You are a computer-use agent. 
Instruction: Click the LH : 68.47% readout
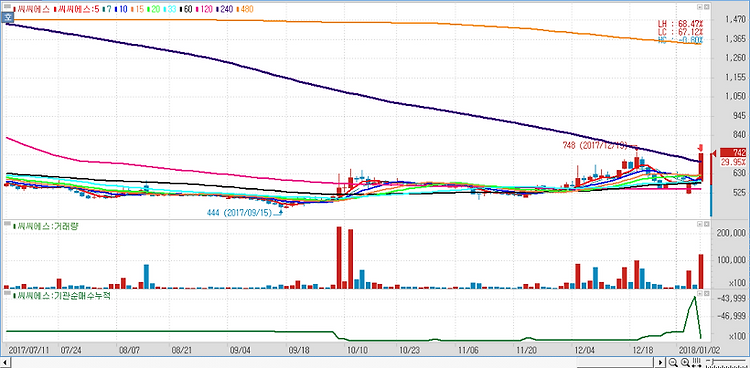click(681, 23)
